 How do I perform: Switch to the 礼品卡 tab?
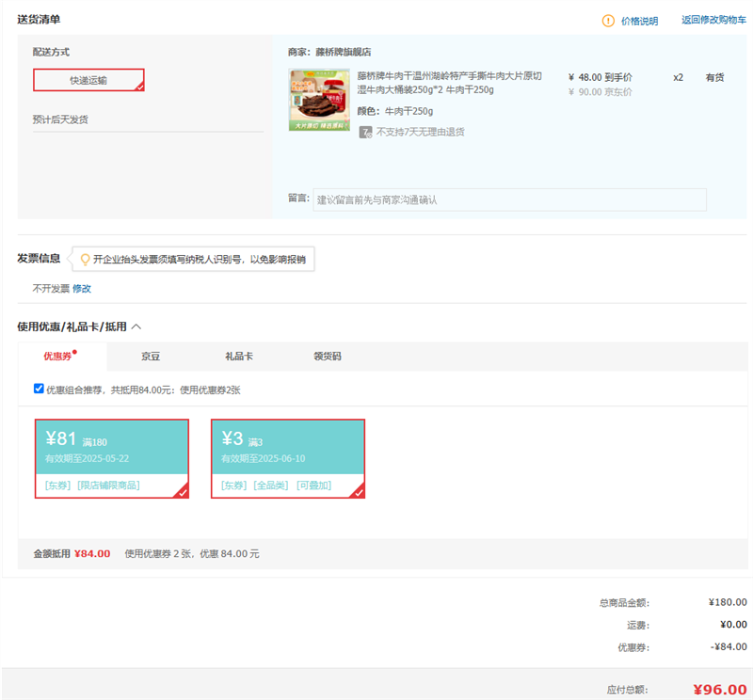pos(238,357)
